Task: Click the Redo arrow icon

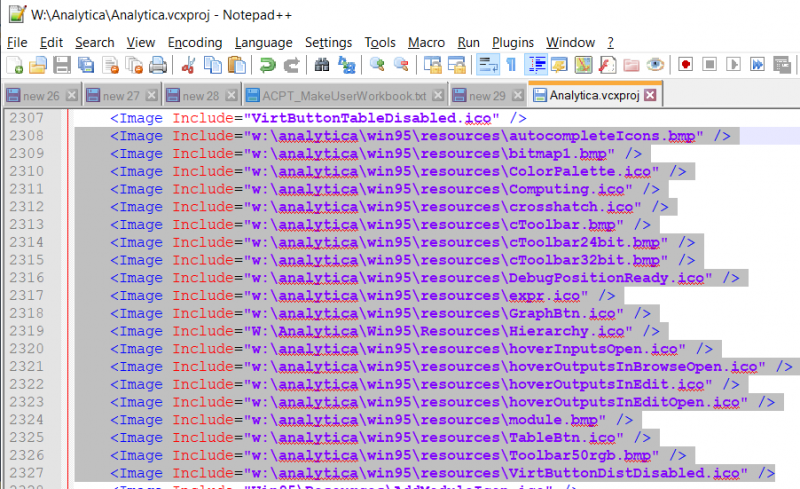Action: [291, 65]
